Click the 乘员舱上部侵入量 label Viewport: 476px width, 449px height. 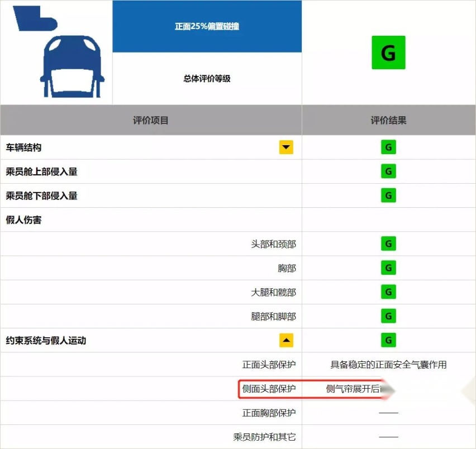[41, 171]
